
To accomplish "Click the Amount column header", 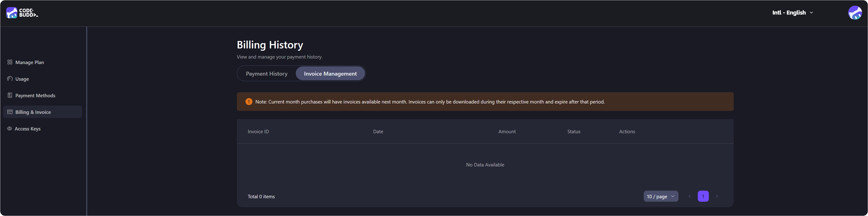I will pyautogui.click(x=507, y=132).
